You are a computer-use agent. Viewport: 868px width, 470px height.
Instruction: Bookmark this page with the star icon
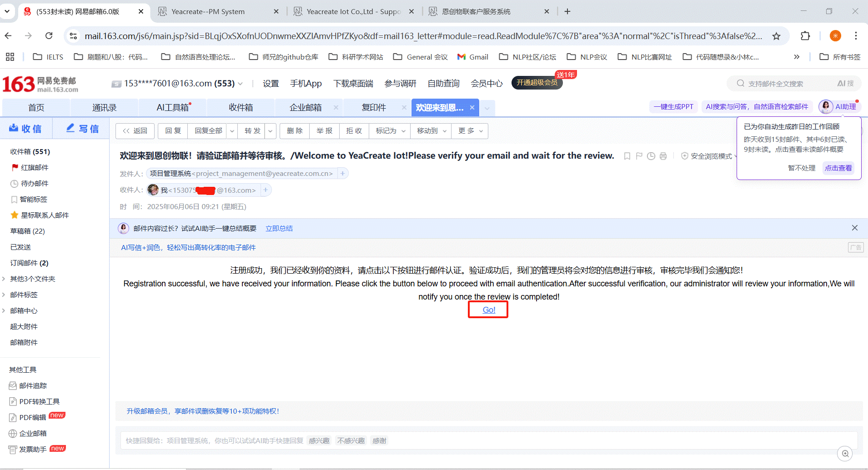776,36
